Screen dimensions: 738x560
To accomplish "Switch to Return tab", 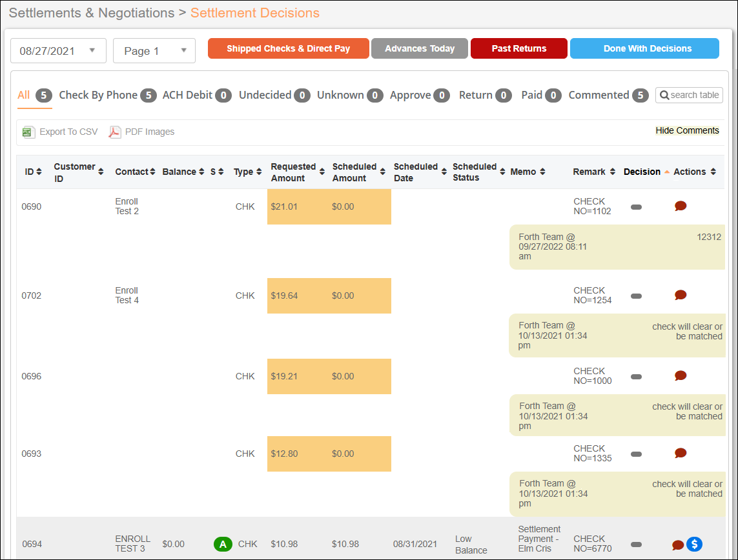I will [x=486, y=95].
